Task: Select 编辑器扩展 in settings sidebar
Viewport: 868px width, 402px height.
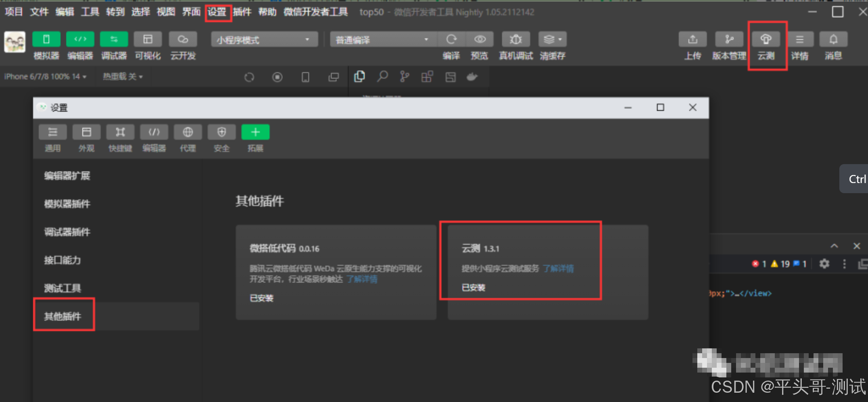Action: [67, 176]
